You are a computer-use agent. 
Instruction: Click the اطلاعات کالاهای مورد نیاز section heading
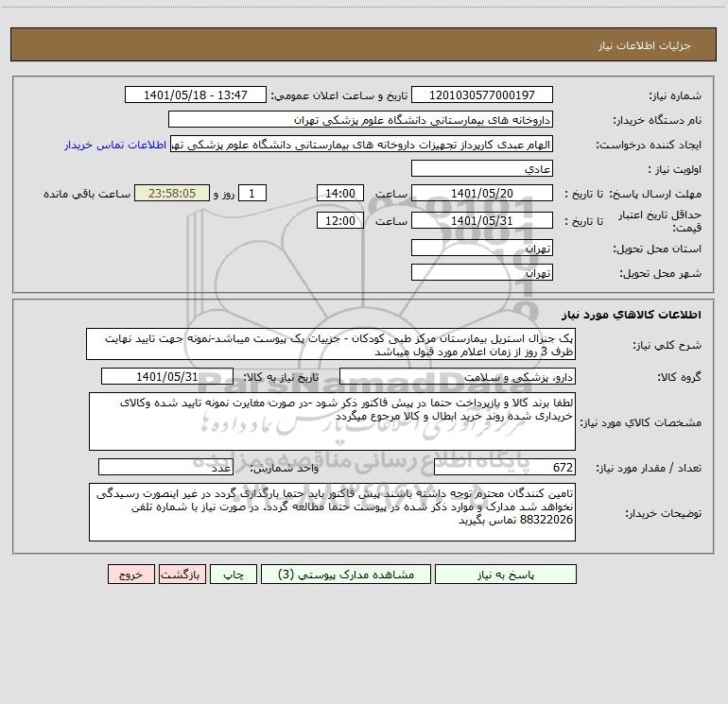[632, 314]
